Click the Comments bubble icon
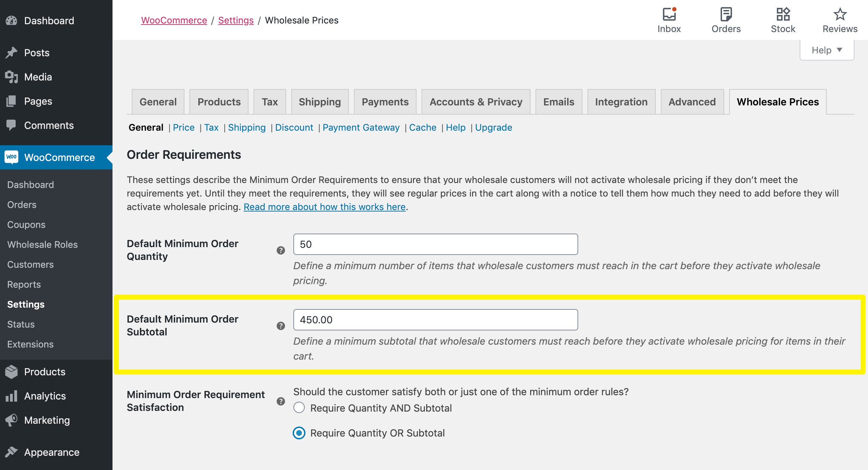 tap(11, 125)
